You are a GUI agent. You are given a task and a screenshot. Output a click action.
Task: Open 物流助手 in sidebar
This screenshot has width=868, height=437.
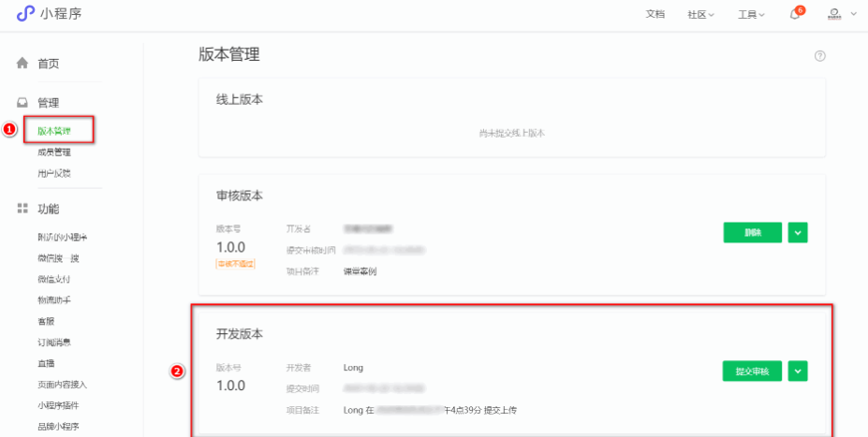coord(54,300)
